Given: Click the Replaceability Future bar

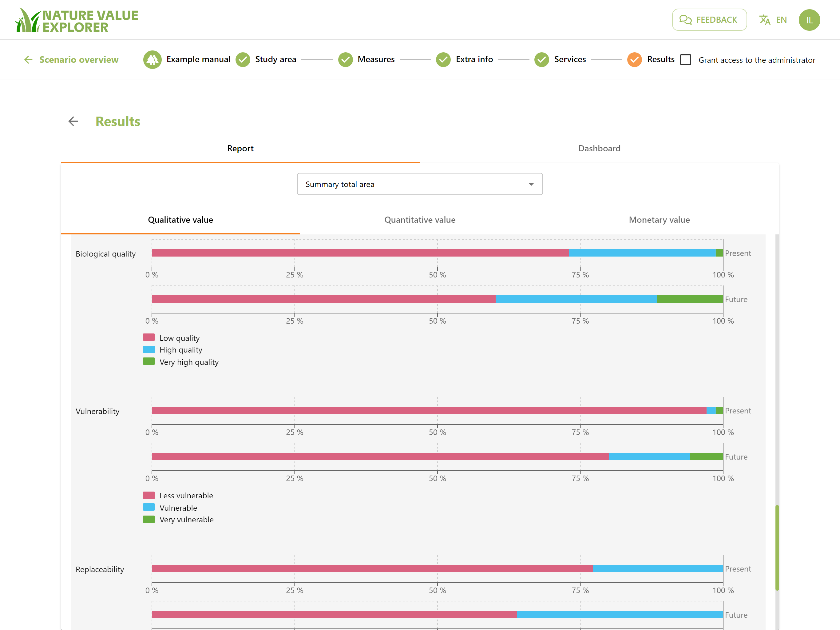Looking at the screenshot, I should pos(437,615).
